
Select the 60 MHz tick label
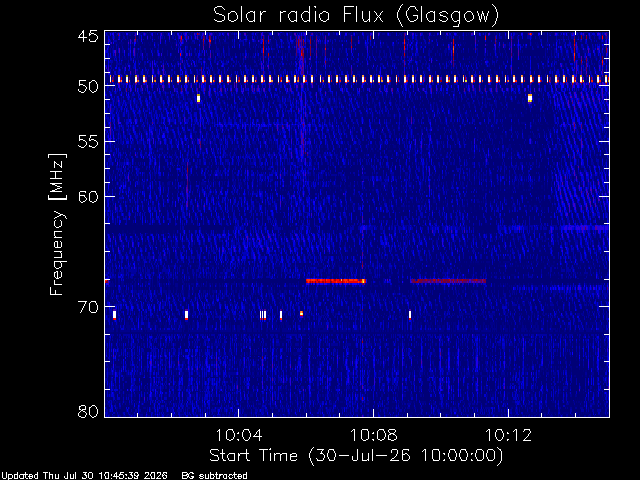(x=88, y=196)
